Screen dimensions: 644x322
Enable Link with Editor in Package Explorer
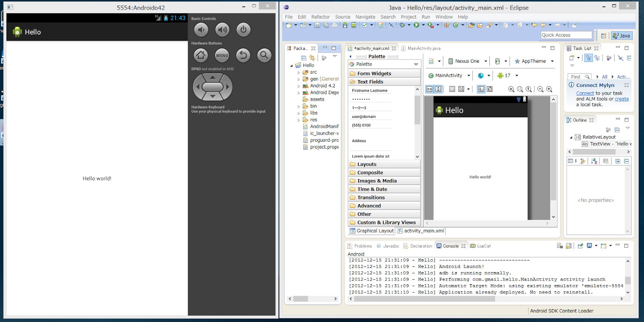tap(312, 58)
